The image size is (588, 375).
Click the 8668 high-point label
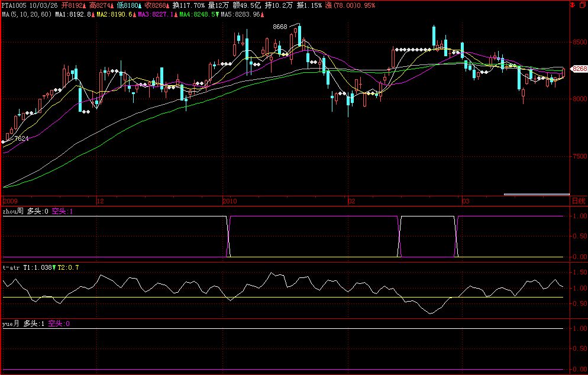coord(280,27)
